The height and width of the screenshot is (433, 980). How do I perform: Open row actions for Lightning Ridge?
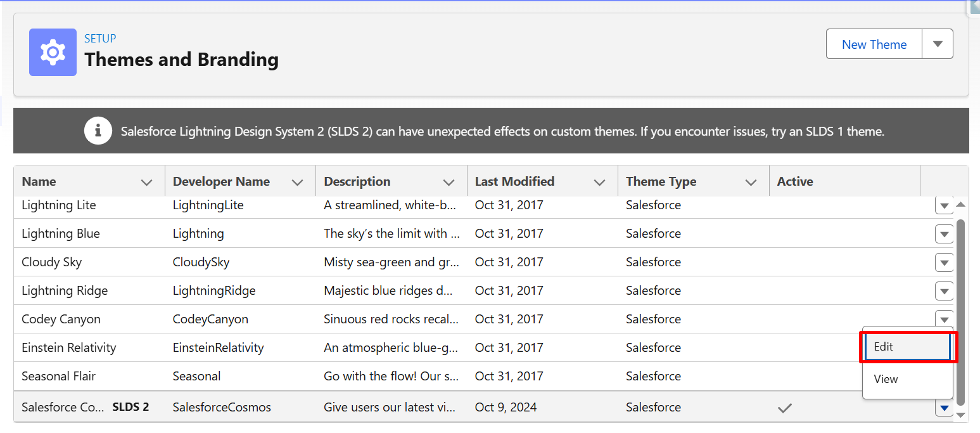tap(944, 291)
